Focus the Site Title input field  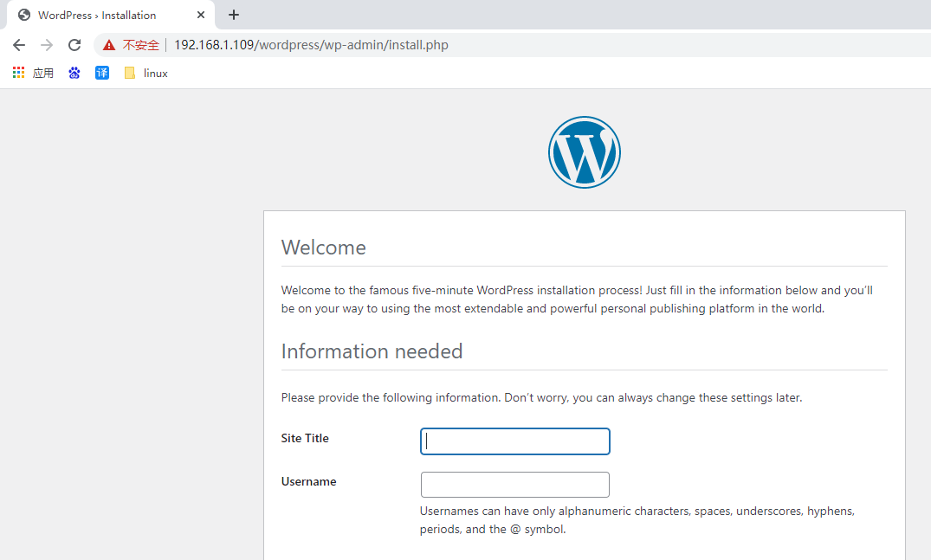point(514,441)
